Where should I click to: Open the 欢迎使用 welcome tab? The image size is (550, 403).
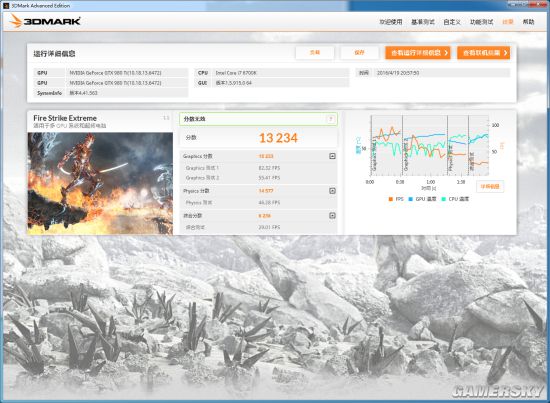(x=391, y=22)
